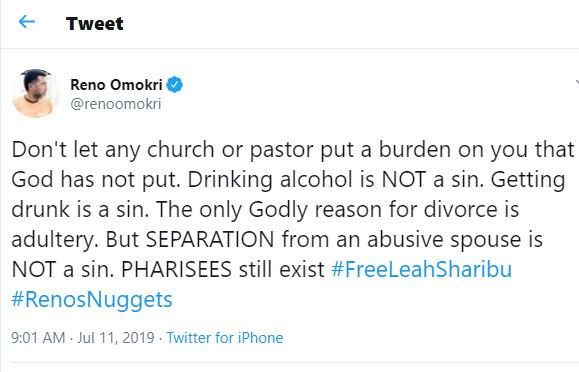
Task: Go back using the blue arrow
Action: [x=27, y=22]
